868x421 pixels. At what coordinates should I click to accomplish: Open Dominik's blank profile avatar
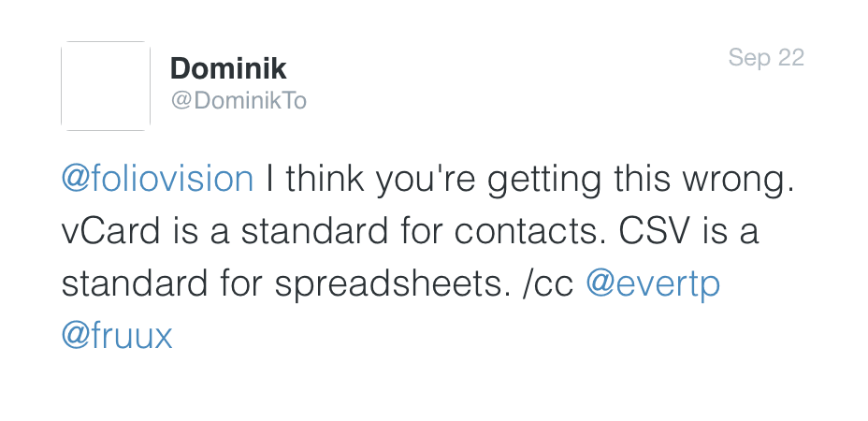coord(105,86)
